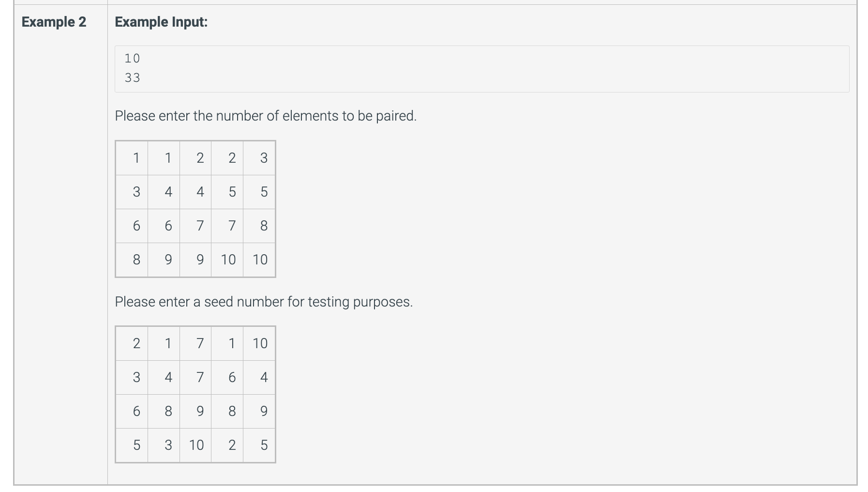Viewport: 868px width, 492px height.
Task: Click the 10 cell in second table's top row
Action: [x=259, y=344]
